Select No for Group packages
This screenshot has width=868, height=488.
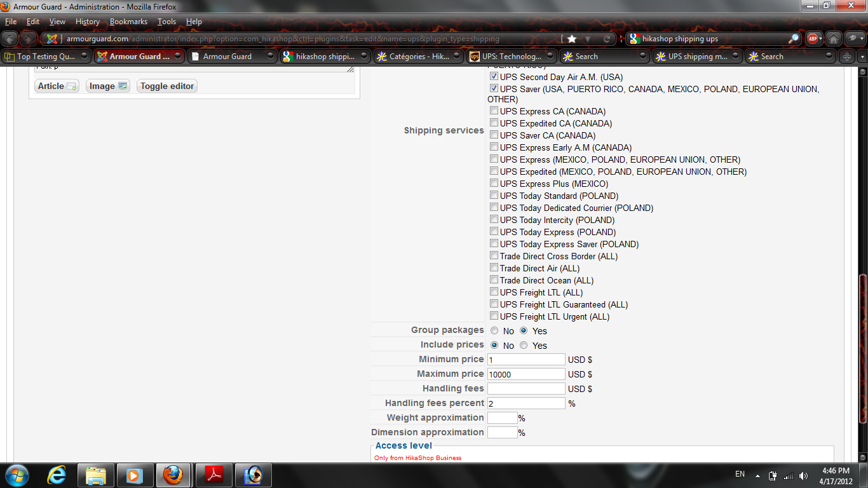pyautogui.click(x=494, y=330)
